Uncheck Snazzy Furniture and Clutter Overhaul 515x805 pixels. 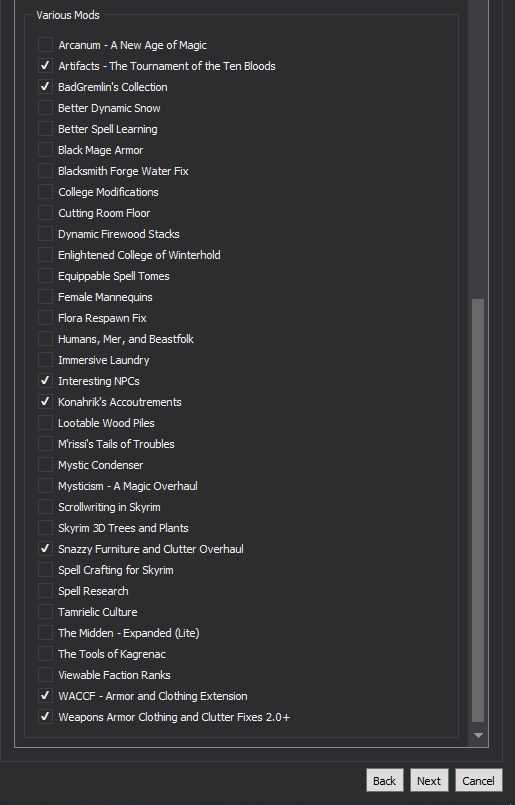(45, 549)
